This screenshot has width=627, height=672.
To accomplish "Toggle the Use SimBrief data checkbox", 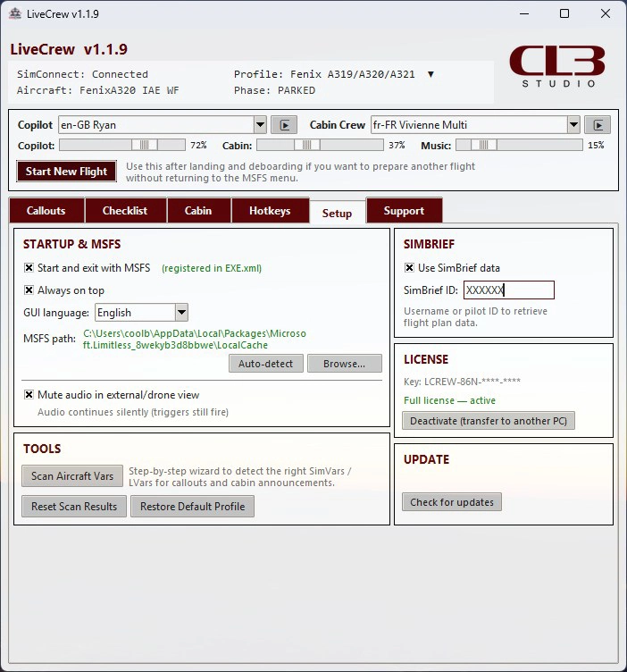I will 409,268.
